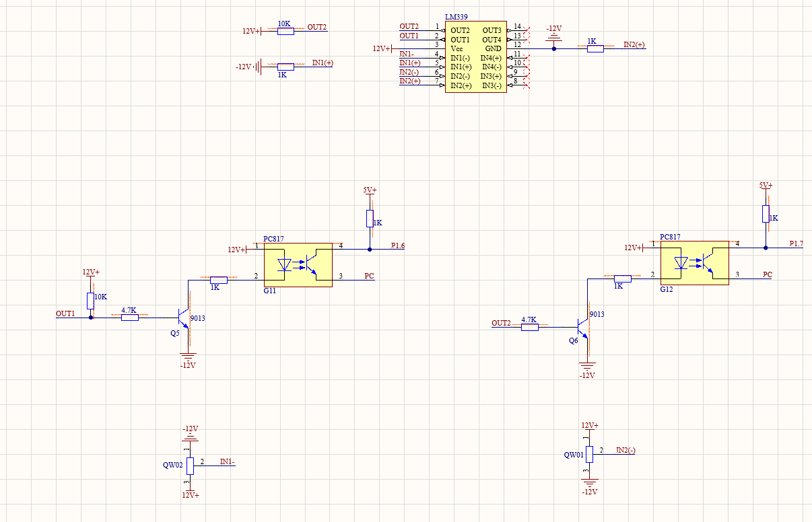The height and width of the screenshot is (522, 812).
Task: Click the GND pin name inside LM339
Action: (493, 49)
